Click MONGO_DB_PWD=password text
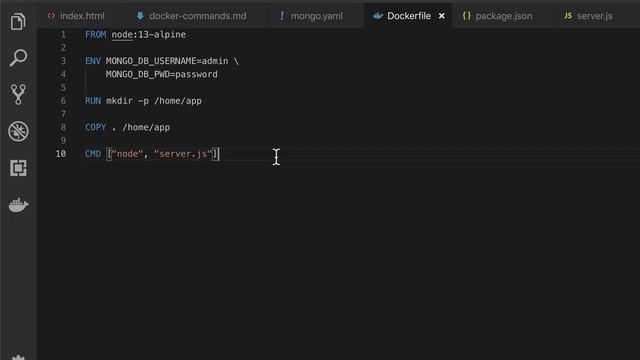 (162, 74)
